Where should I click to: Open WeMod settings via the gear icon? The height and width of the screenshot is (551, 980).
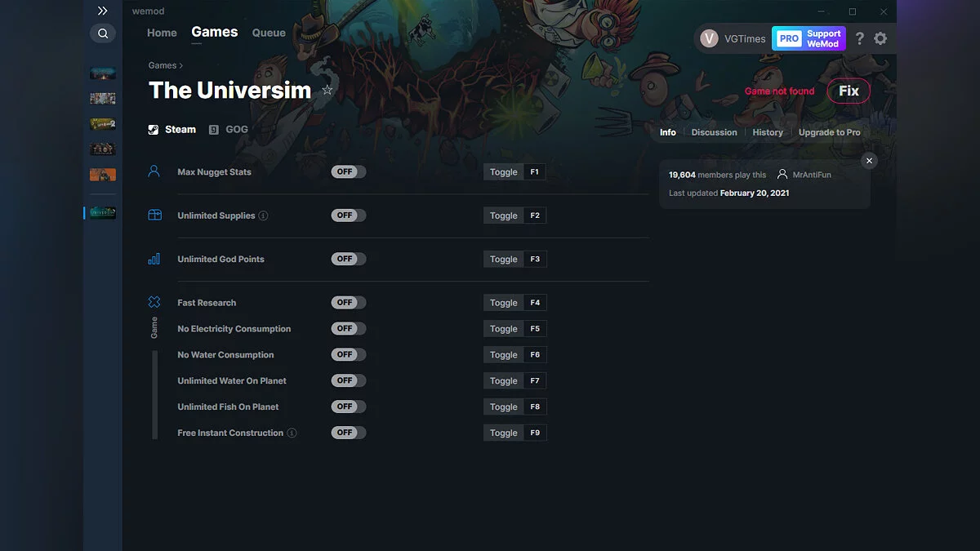880,38
